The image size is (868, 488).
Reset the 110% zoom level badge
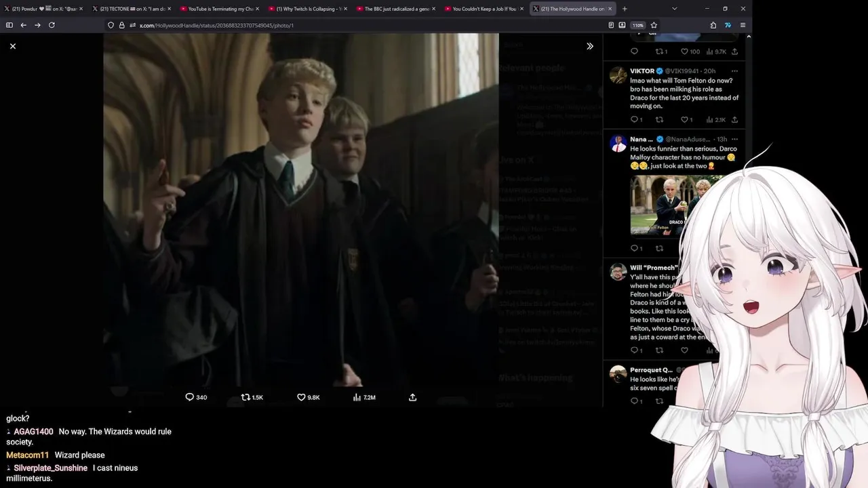click(638, 25)
